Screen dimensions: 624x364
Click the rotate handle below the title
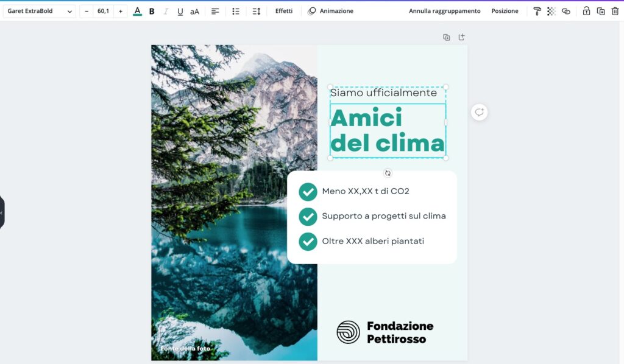[388, 173]
